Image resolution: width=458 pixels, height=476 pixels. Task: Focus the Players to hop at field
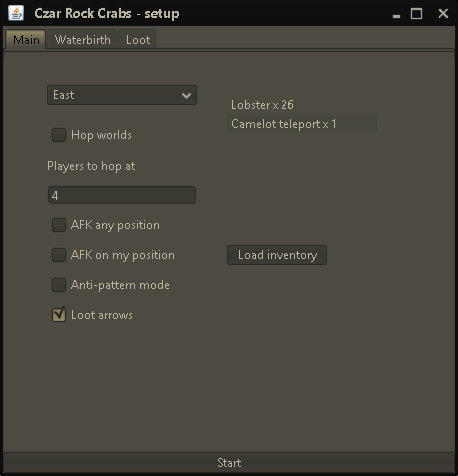click(x=122, y=195)
